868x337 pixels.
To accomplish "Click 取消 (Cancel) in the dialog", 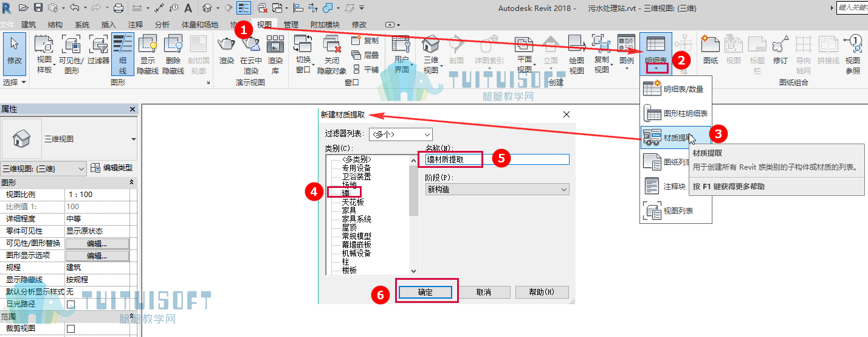I will [x=483, y=292].
